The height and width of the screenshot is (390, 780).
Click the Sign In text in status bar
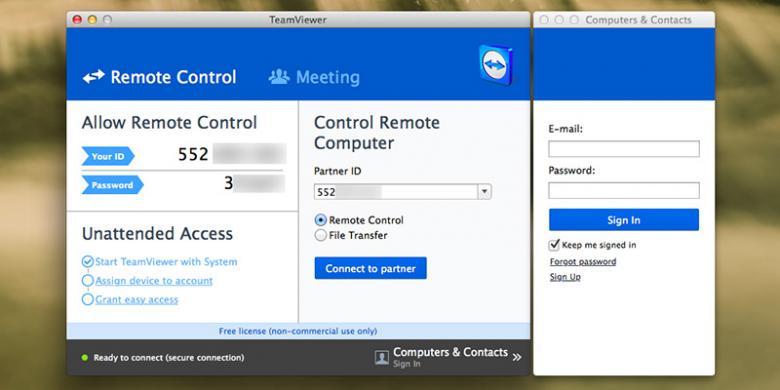coord(406,364)
